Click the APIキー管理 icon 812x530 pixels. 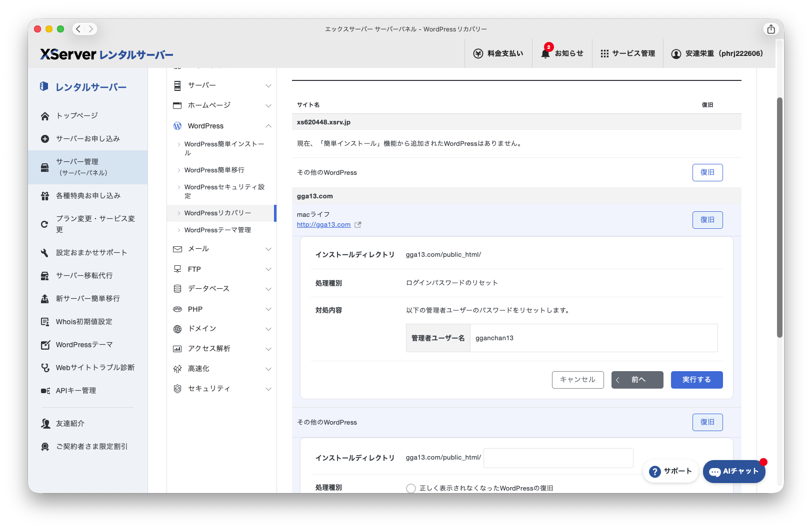(45, 391)
